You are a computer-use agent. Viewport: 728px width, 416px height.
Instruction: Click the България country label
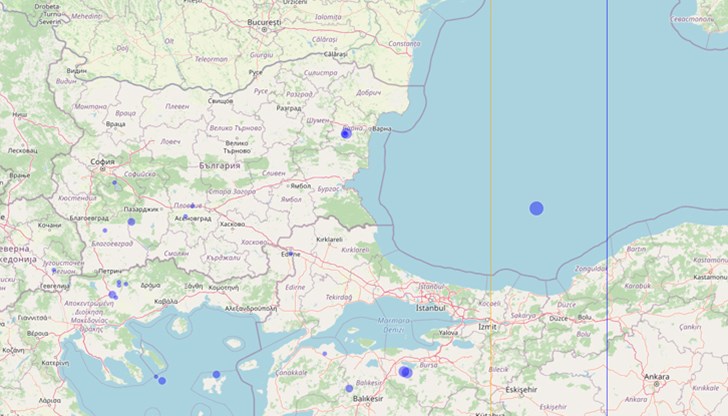(x=220, y=166)
